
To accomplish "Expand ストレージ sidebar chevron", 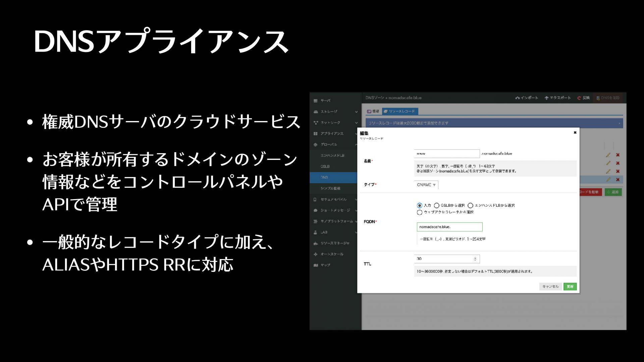I will point(356,112).
